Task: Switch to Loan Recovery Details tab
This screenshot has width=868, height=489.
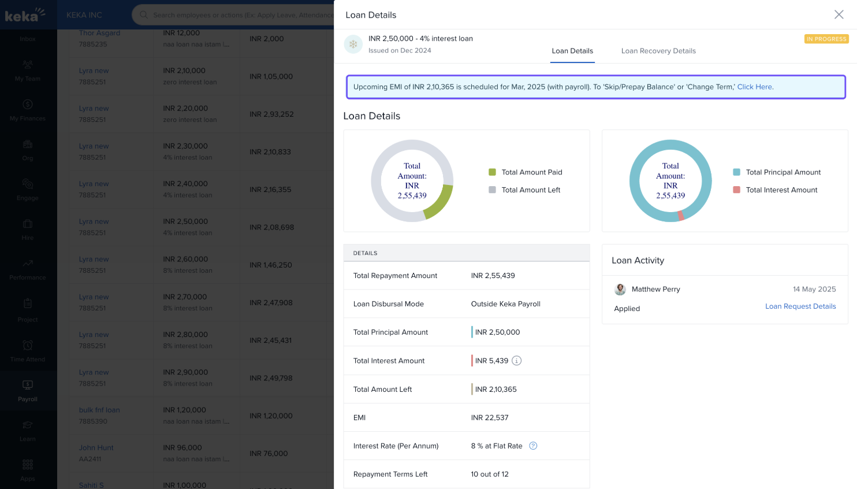Action: [x=658, y=51]
